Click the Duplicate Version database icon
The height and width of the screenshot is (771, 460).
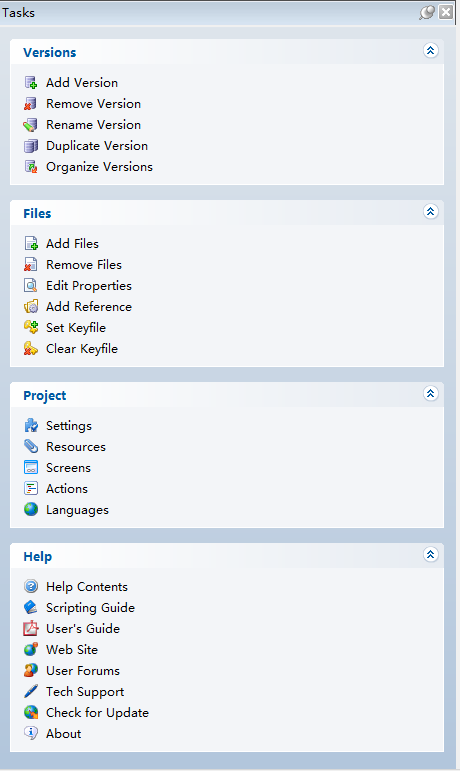click(31, 146)
